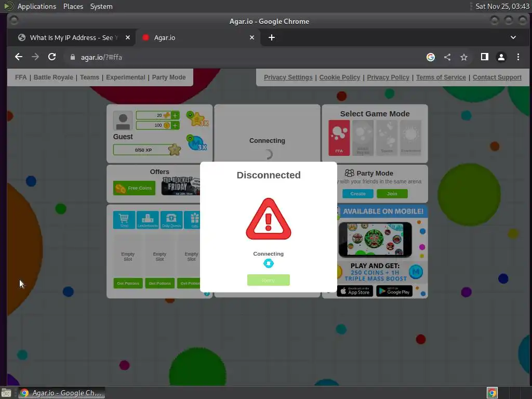The height and width of the screenshot is (399, 532).
Task: Expand the tab search dropdown
Action: (x=513, y=37)
